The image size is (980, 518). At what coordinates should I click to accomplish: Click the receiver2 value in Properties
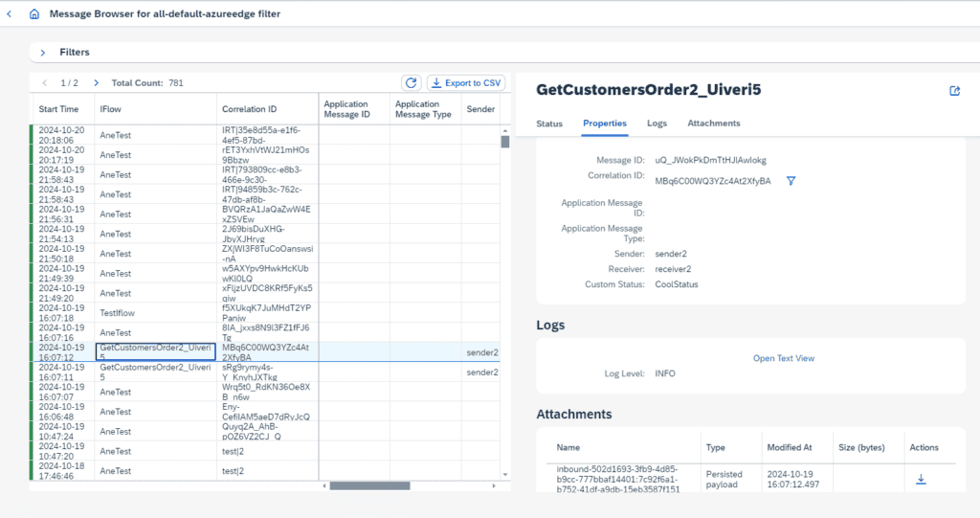(673, 269)
